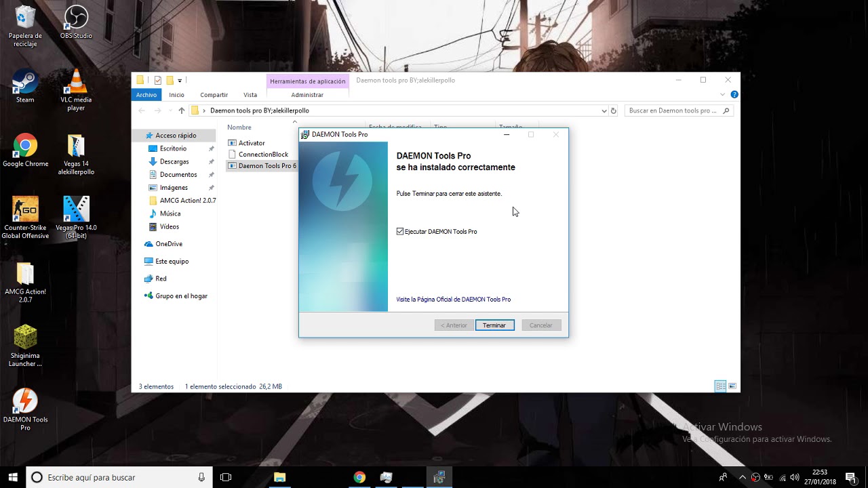868x488 pixels.
Task: Switch to Chrome on the taskbar
Action: (x=359, y=477)
